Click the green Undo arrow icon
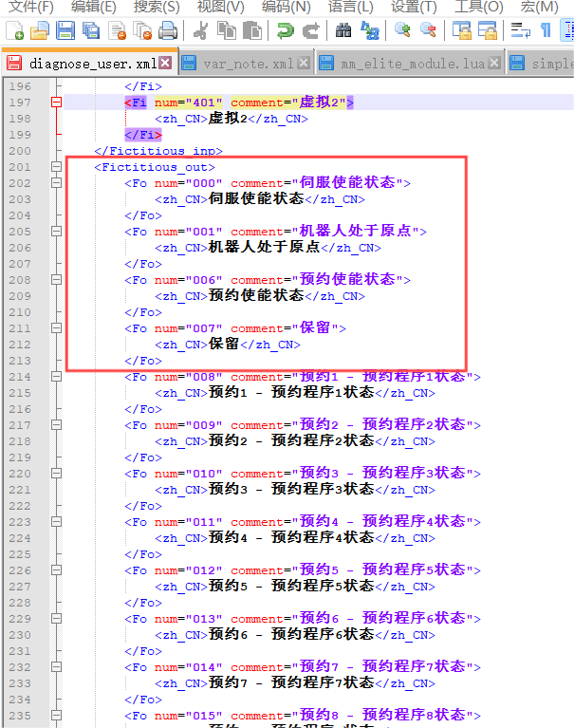Viewport: 574px width, 728px height. 285,31
